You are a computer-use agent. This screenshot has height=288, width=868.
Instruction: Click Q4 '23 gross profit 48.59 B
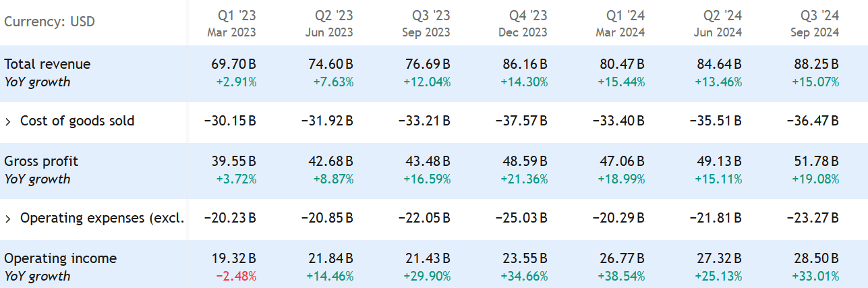pyautogui.click(x=525, y=161)
